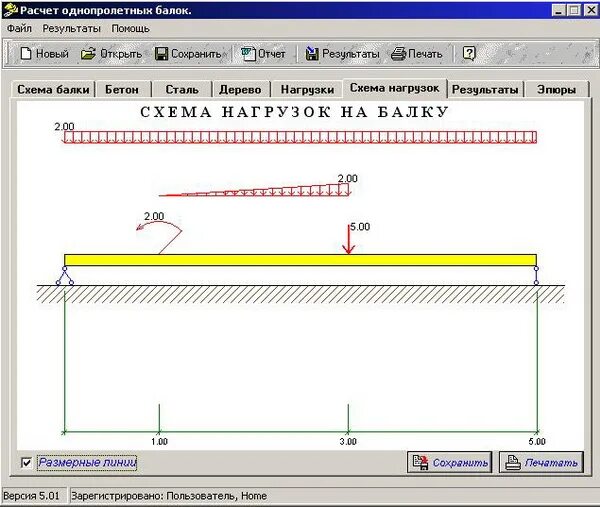Viewport: 600px width, 507px height.
Task: Switch to the Дерево tab
Action: click(240, 90)
